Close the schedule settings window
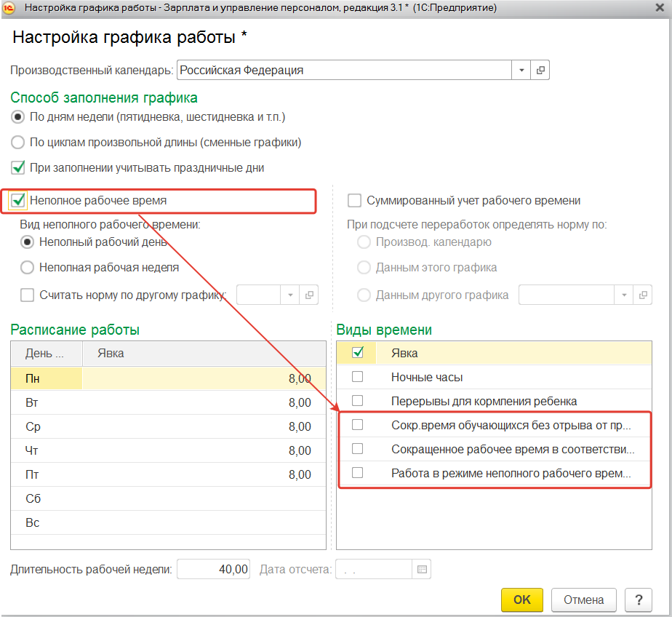Image resolution: width=672 pixels, height=617 pixels. point(660,8)
